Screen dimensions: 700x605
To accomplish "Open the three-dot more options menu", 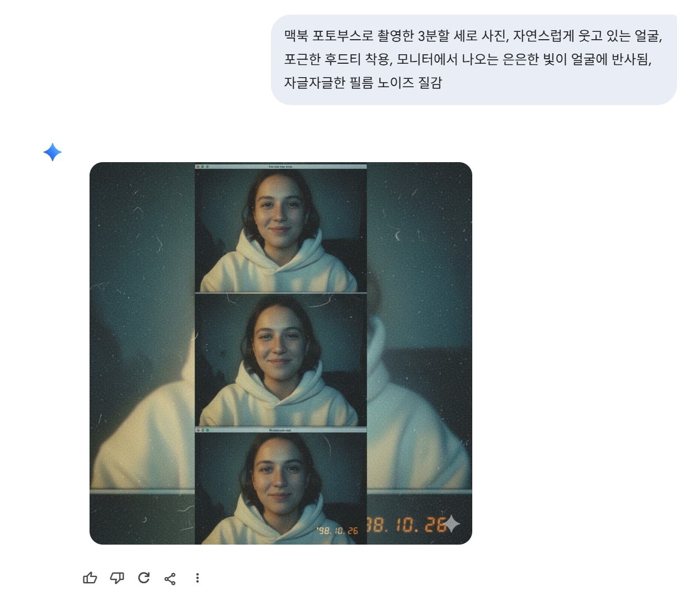I will click(197, 579).
